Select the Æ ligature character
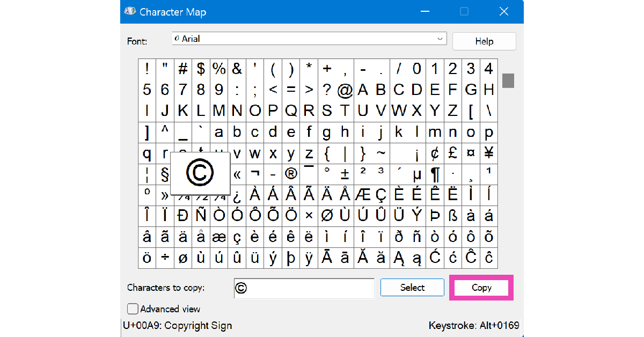The height and width of the screenshot is (337, 644). (x=363, y=195)
